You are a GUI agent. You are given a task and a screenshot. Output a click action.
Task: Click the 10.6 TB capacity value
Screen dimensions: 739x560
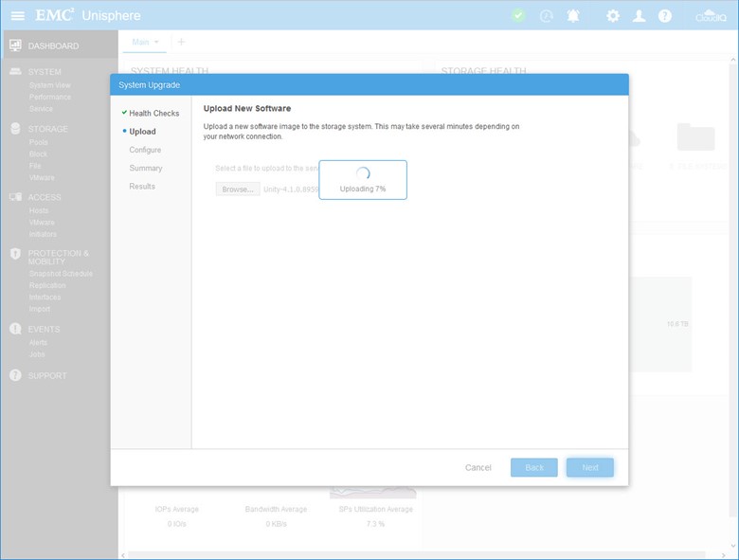(677, 324)
